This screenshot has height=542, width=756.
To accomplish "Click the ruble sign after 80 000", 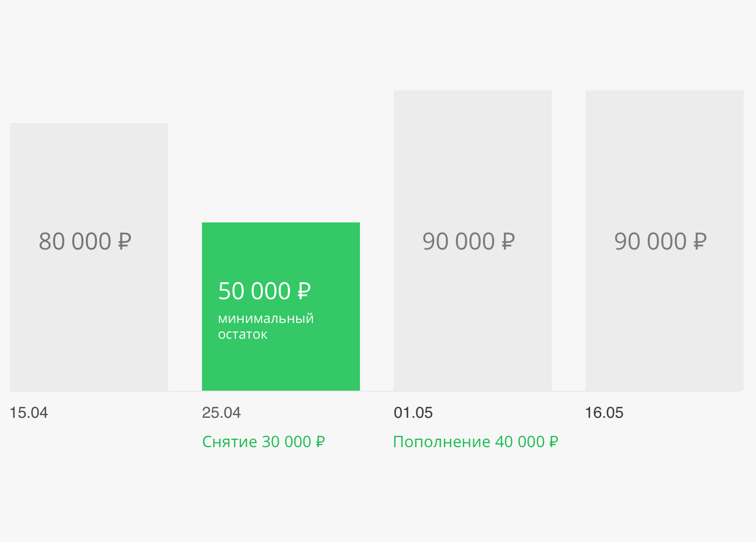I will pos(125,242).
